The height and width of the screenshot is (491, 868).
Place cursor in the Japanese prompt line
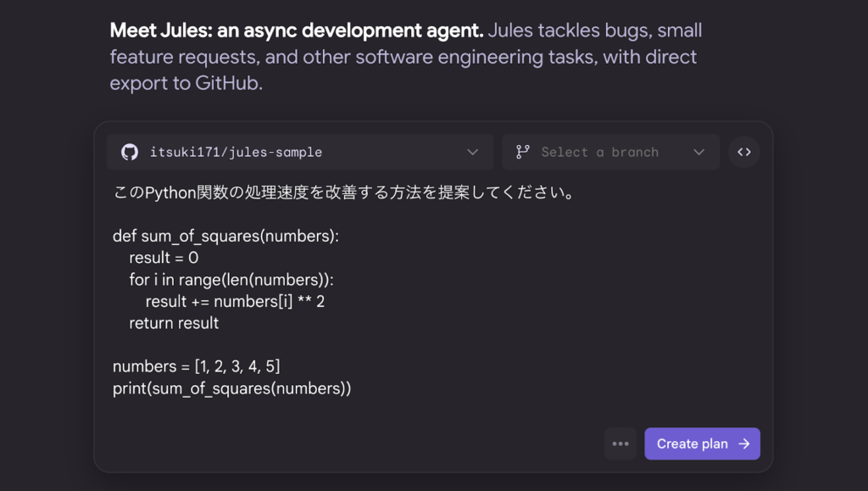coord(345,192)
